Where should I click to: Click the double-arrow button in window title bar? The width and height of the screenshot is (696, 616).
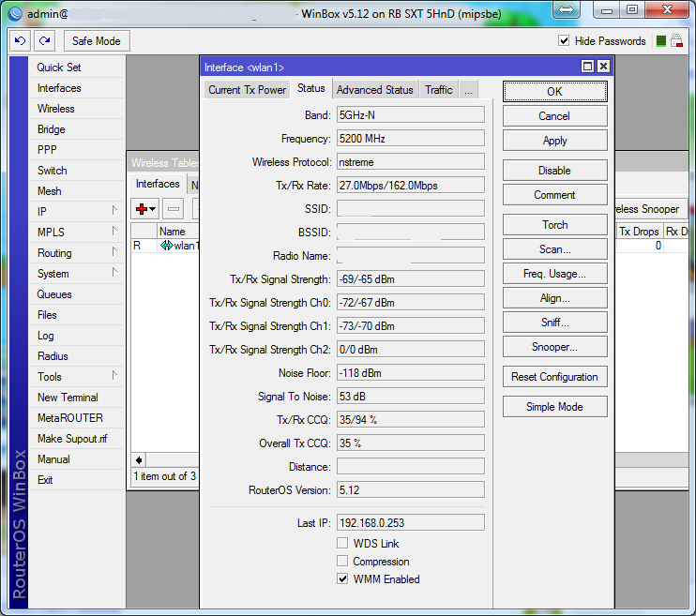[x=566, y=9]
